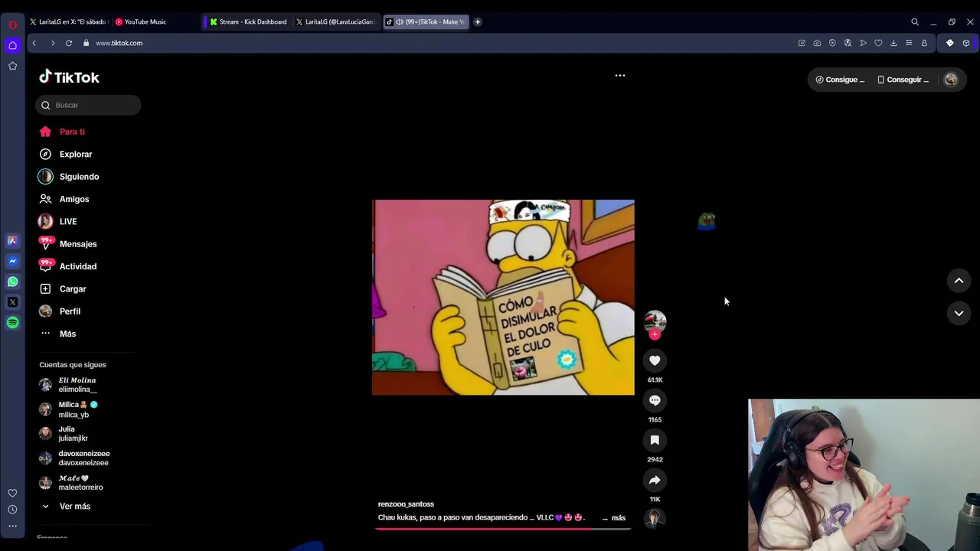Reload the TikTok page
The height and width of the screenshot is (551, 980).
69,43
